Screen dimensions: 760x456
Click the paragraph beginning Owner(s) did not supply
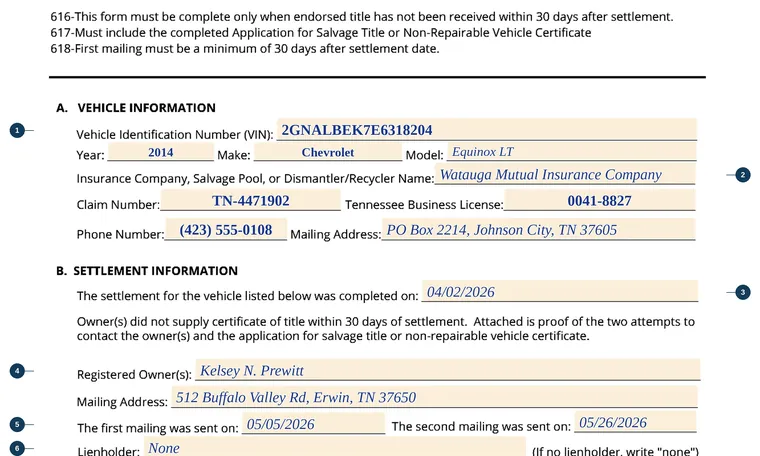point(386,329)
